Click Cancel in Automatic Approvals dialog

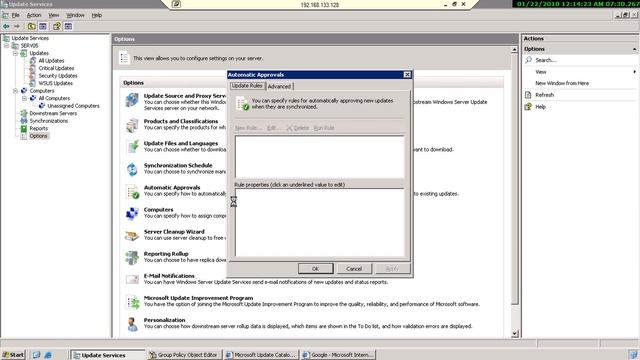point(354,269)
